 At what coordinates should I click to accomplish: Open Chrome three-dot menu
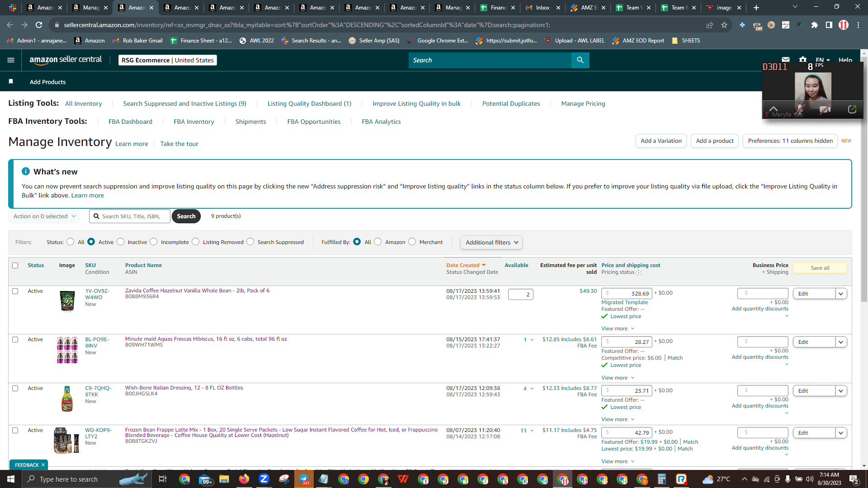(x=858, y=25)
